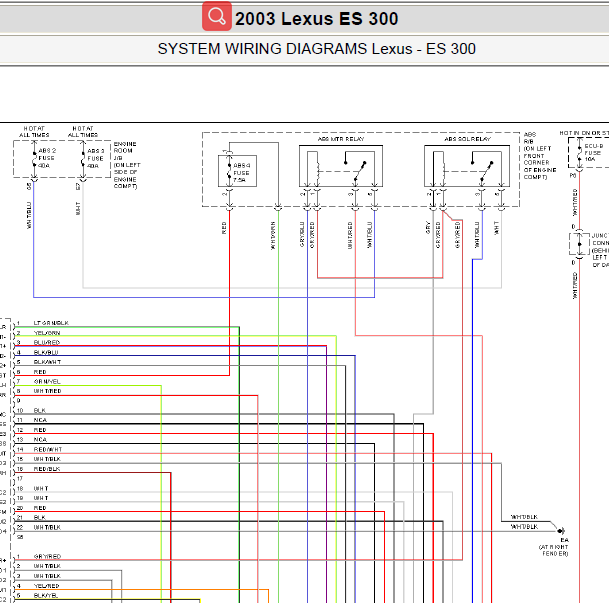
Task: Click pin 22 "WHT/BLK" connector label
Action: click(47, 527)
